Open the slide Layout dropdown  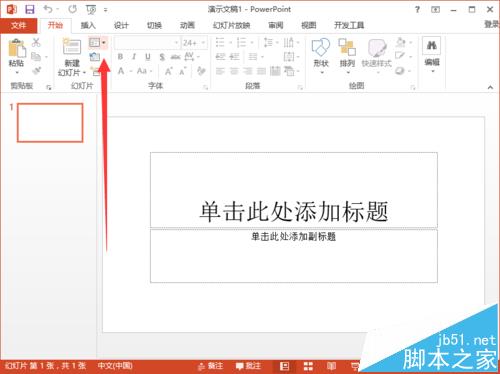(98, 43)
